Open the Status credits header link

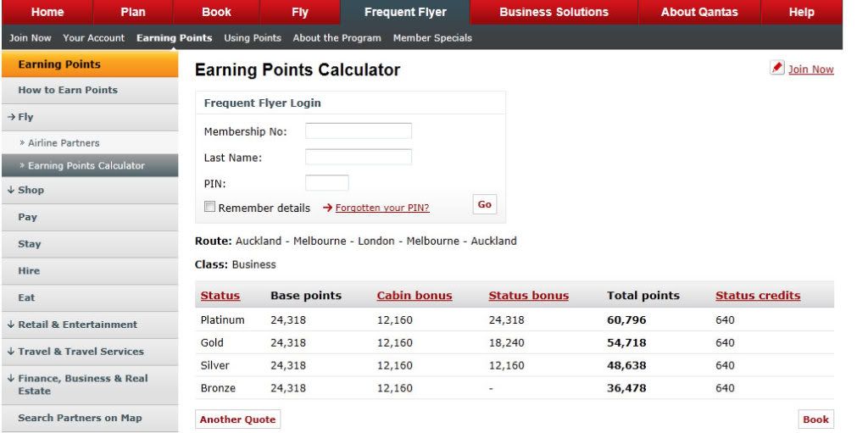(758, 296)
